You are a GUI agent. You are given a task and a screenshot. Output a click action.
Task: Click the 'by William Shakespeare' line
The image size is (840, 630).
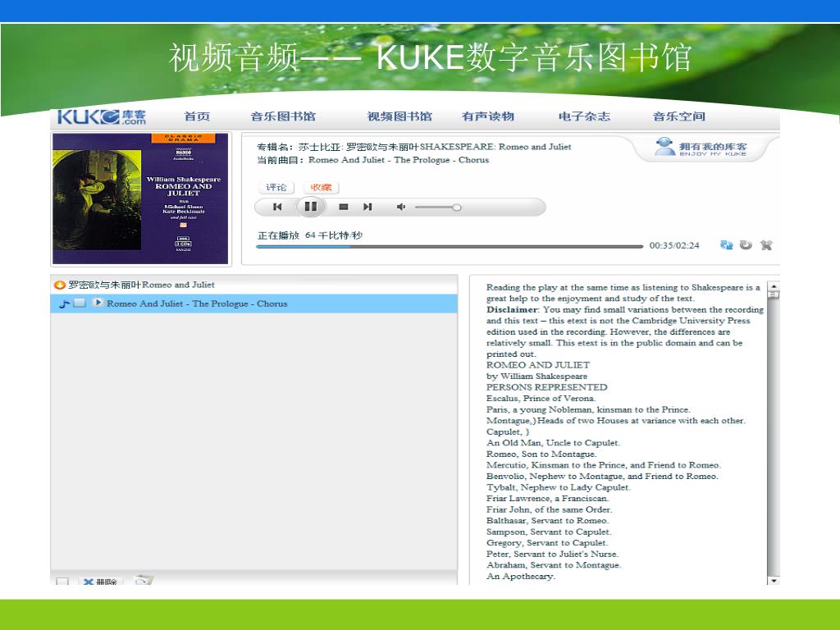(536, 376)
